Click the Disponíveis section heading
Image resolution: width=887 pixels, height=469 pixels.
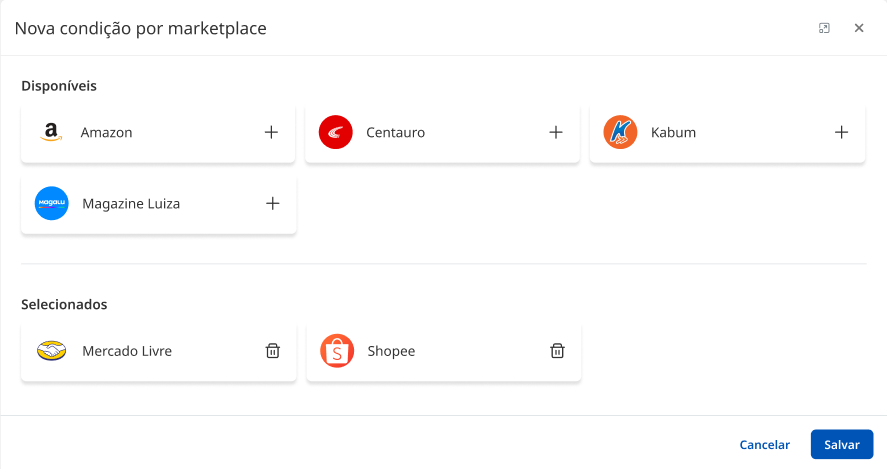[59, 86]
